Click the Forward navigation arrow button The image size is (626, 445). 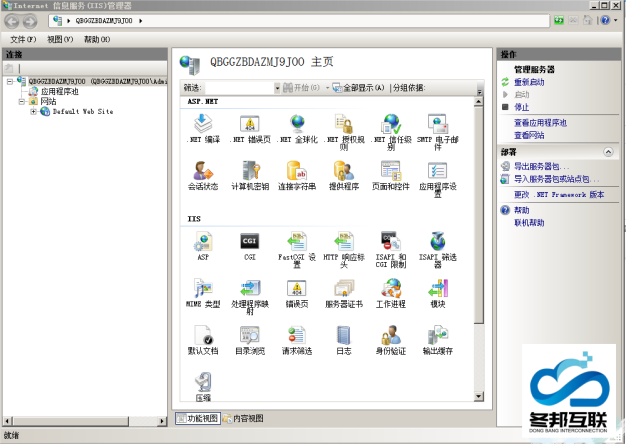tap(30, 21)
